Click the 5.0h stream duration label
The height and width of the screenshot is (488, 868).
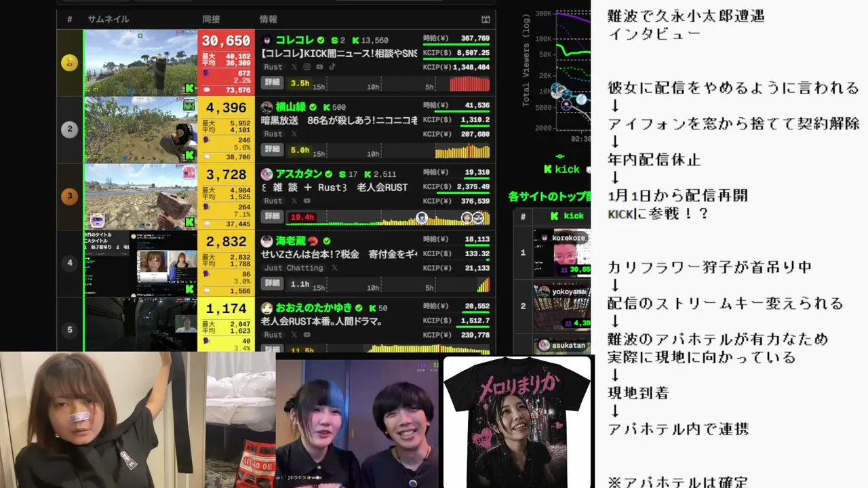(x=300, y=150)
